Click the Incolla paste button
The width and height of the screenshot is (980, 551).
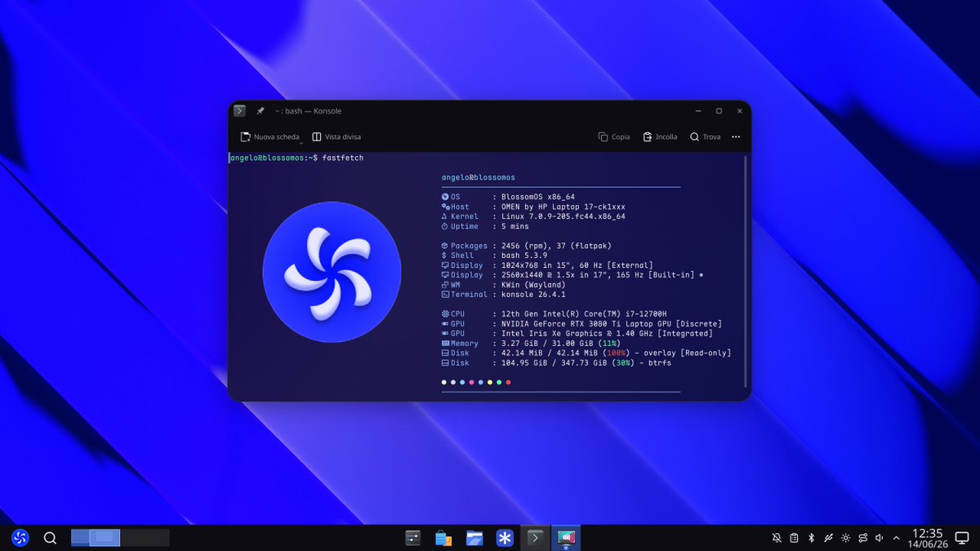coord(660,136)
